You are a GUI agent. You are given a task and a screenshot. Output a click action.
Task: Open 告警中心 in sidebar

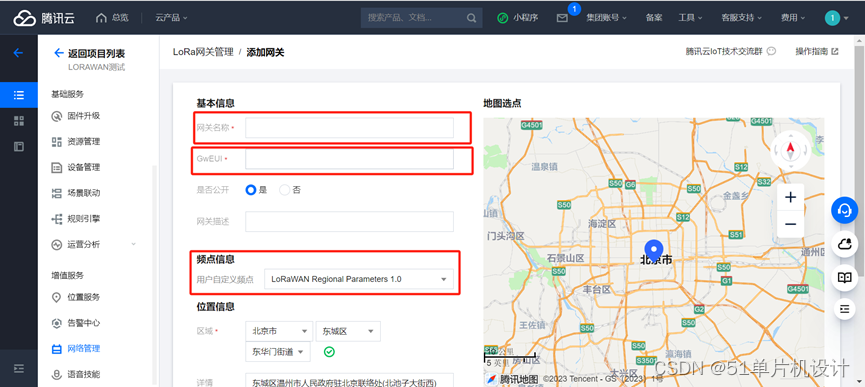[x=83, y=322]
